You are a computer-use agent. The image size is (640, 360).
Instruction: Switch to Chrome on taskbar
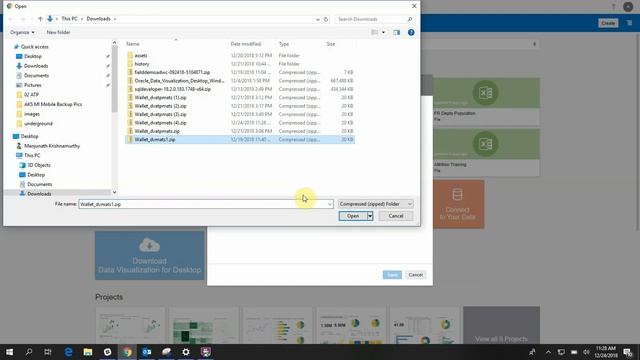tap(127, 352)
